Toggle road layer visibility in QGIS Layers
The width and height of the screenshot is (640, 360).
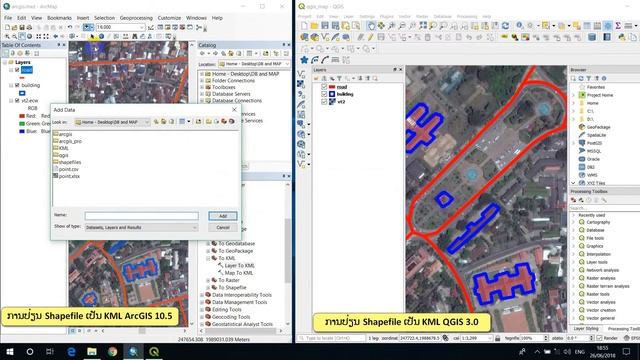point(324,87)
